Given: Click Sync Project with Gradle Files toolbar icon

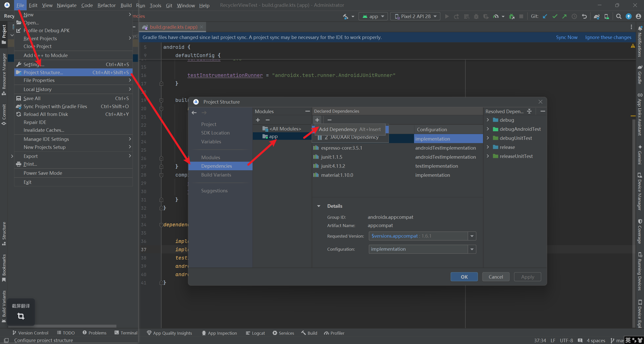Looking at the screenshot, I should pos(597,17).
